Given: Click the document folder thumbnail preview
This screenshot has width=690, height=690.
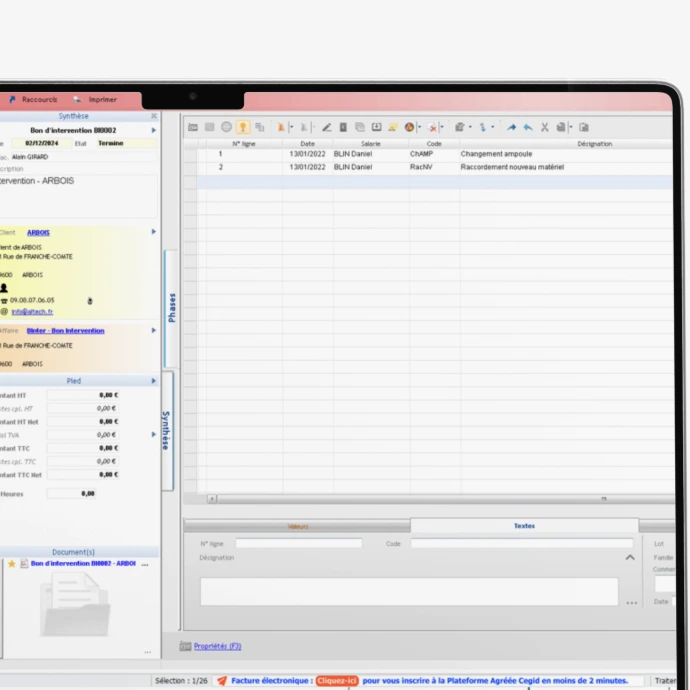Looking at the screenshot, I should [x=75, y=606].
